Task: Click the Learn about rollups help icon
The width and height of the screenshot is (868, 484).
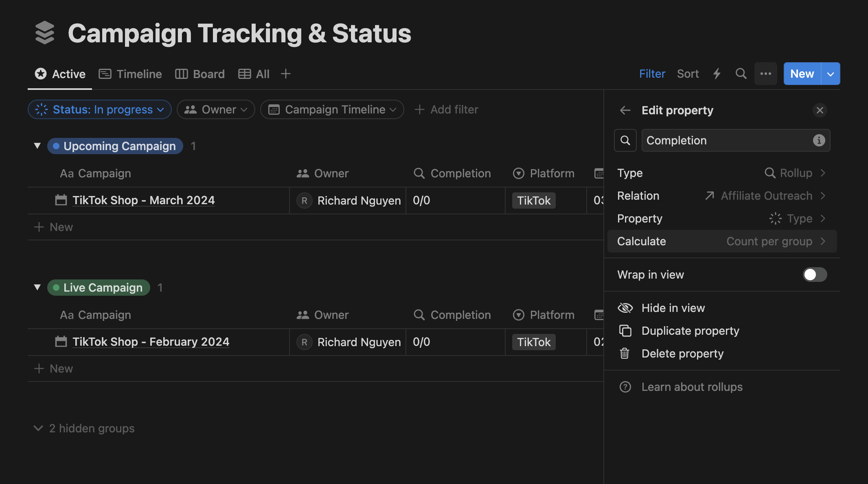Action: coord(625,387)
